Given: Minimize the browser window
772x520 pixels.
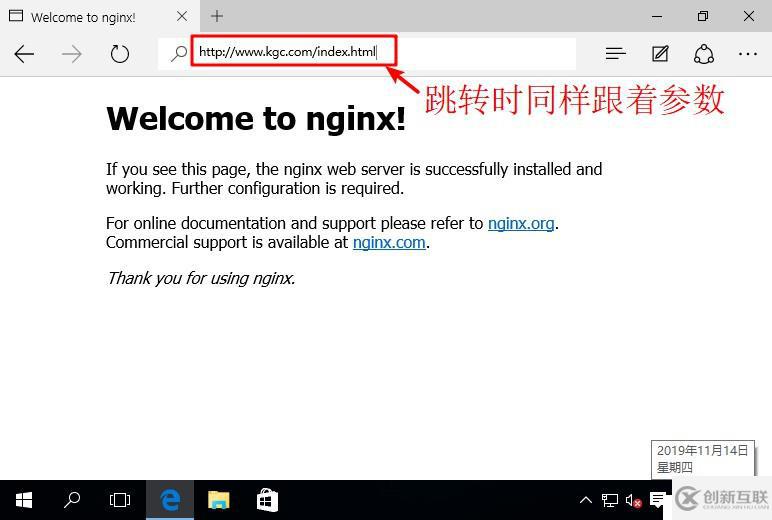Looking at the screenshot, I should [x=657, y=16].
